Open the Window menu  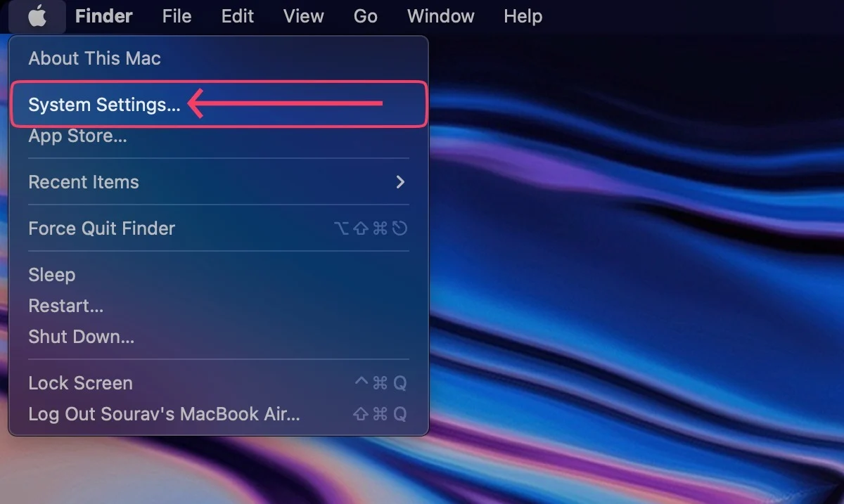441,16
